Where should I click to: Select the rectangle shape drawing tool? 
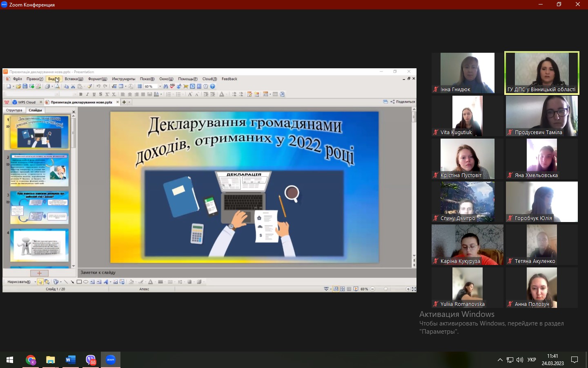pyautogui.click(x=79, y=282)
